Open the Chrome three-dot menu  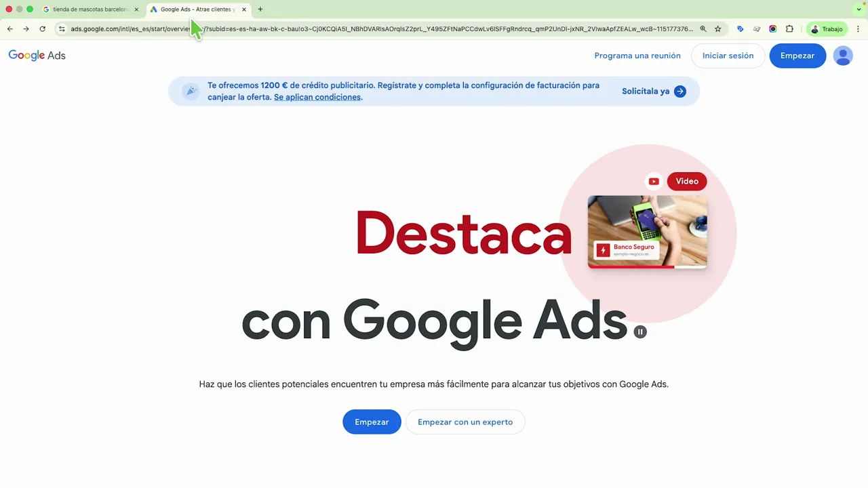(858, 29)
